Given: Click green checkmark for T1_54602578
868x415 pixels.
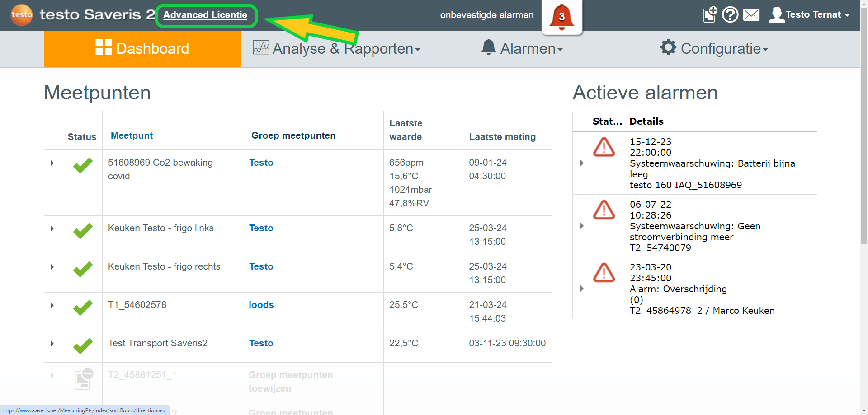Looking at the screenshot, I should (x=83, y=308).
